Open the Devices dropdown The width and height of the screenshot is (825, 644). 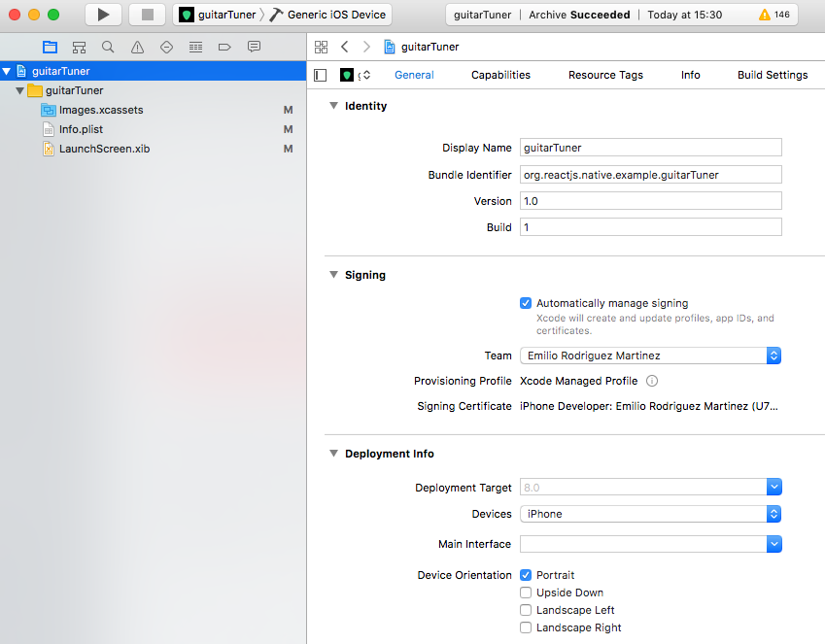click(x=650, y=514)
